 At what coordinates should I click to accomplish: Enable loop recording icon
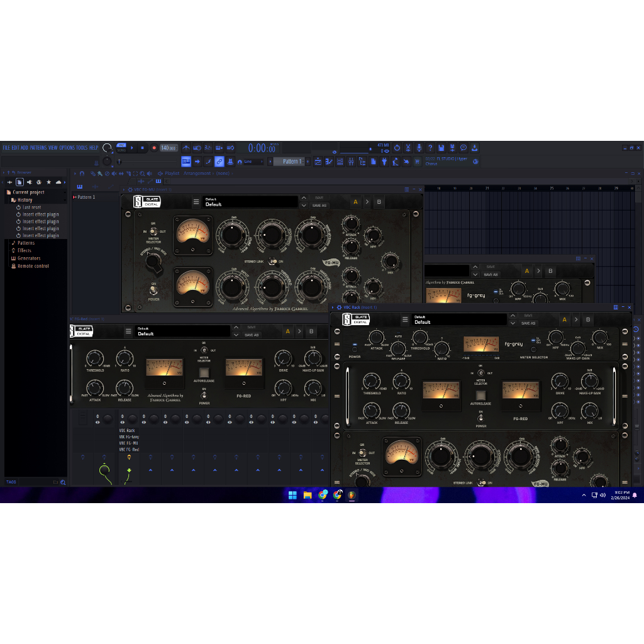tap(230, 148)
